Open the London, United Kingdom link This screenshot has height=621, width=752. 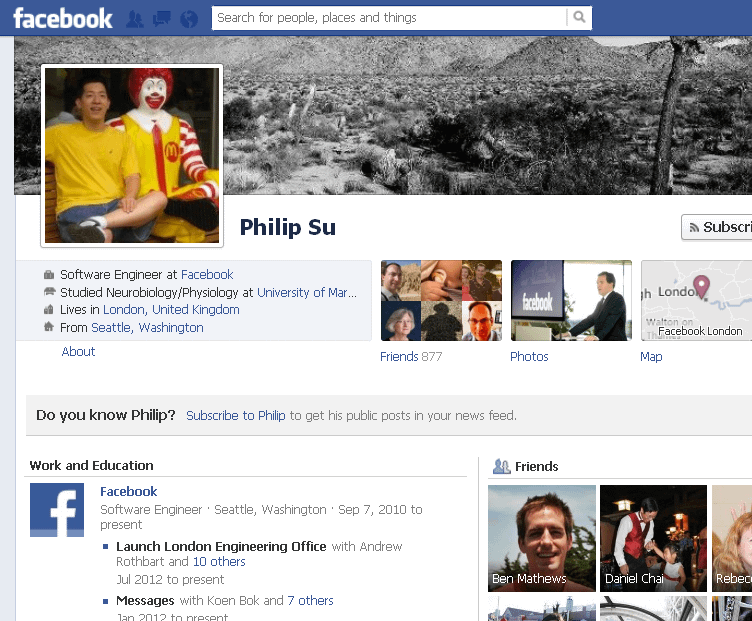(x=171, y=310)
